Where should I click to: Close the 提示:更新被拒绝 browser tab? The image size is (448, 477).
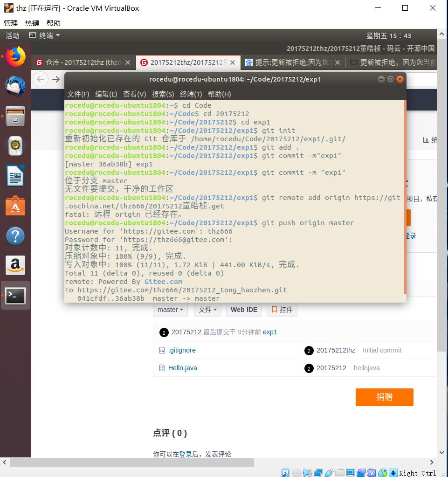coord(338,62)
